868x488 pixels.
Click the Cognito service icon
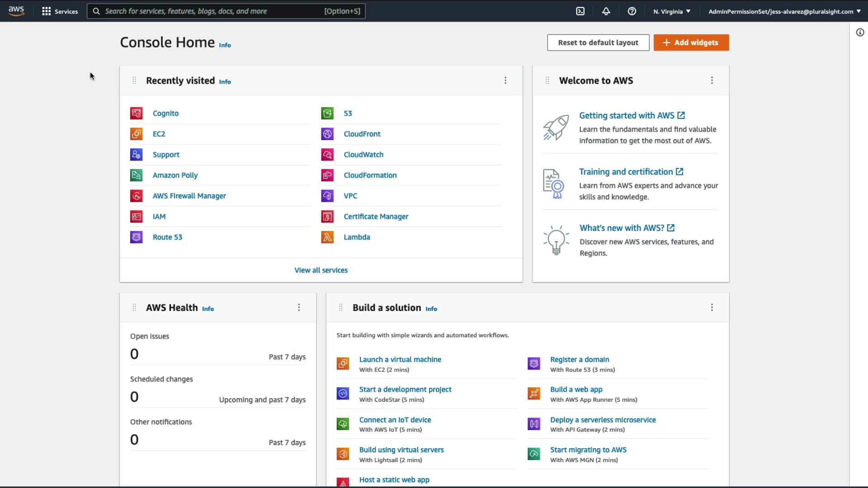pyautogui.click(x=136, y=113)
